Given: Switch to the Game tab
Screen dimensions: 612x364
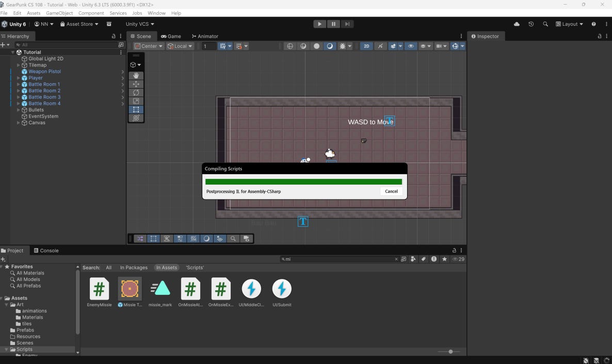Looking at the screenshot, I should [171, 36].
